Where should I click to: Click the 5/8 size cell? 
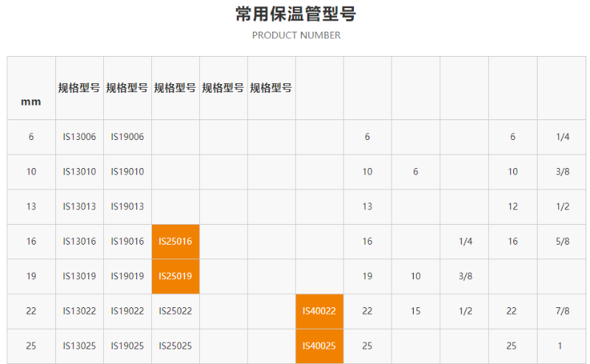[563, 242]
